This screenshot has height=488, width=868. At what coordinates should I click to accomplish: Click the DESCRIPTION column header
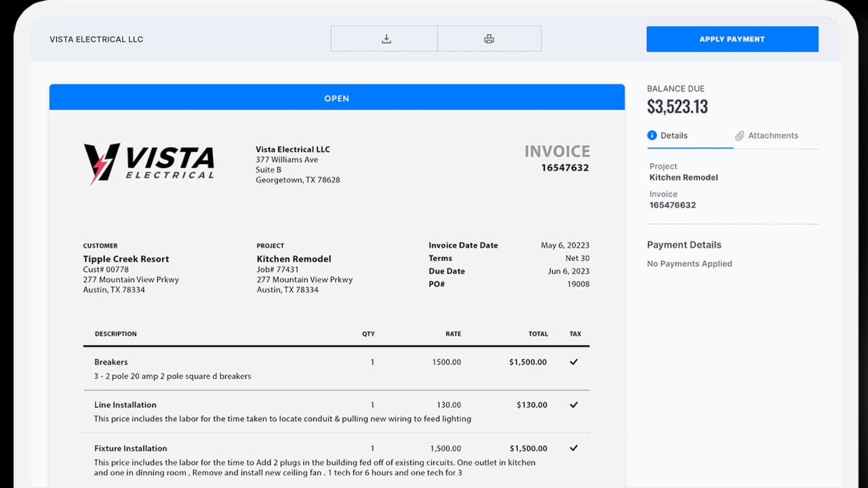116,333
